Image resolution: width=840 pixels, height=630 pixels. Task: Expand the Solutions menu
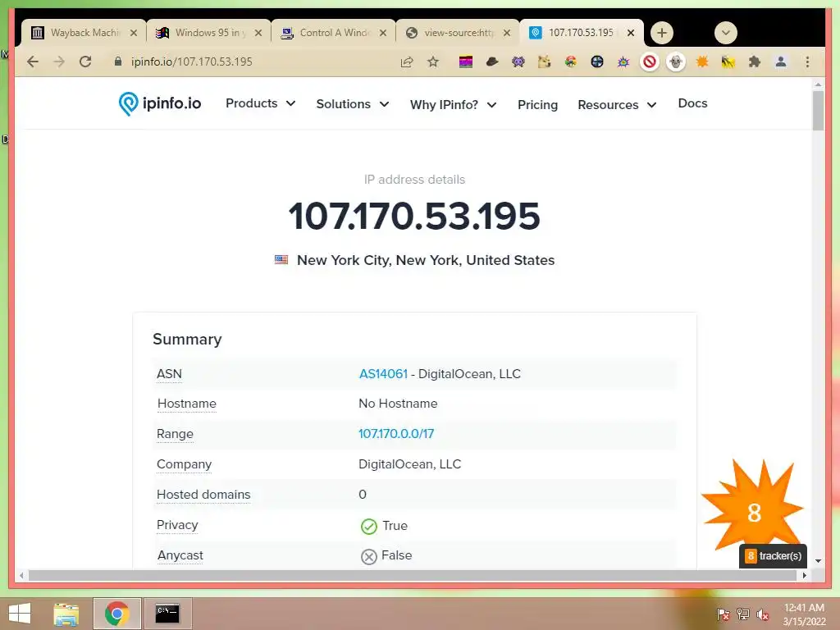[x=353, y=104]
